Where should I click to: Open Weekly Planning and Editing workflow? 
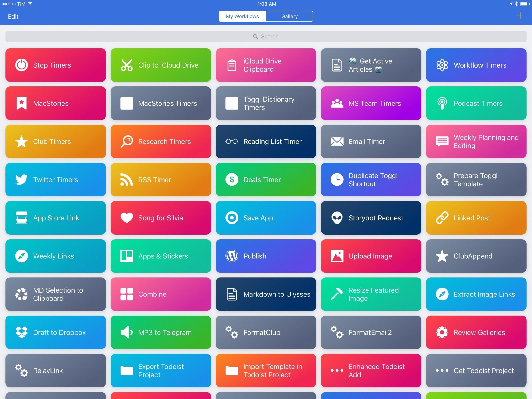coord(476,142)
